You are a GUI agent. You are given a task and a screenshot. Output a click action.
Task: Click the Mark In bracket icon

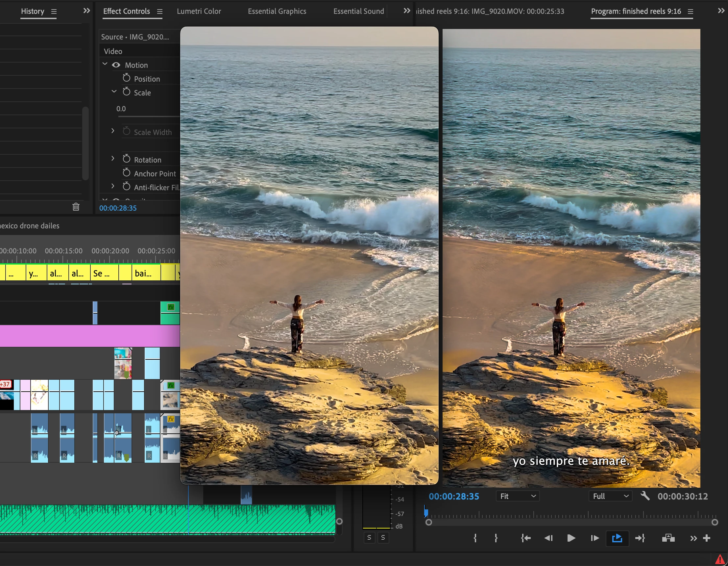coord(475,538)
